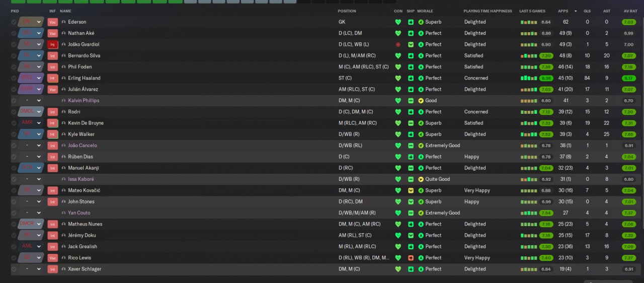Image resolution: width=644 pixels, height=283 pixels.
Task: Open the Mateo Kovačić player profile
Action: point(84,190)
